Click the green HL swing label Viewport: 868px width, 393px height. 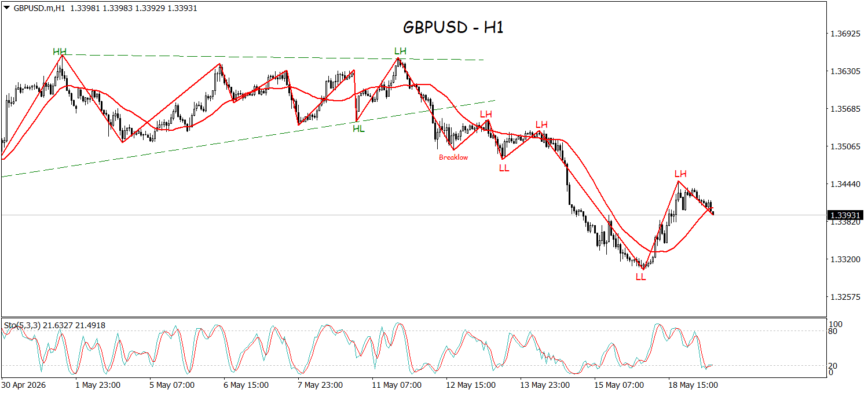pyautogui.click(x=359, y=128)
